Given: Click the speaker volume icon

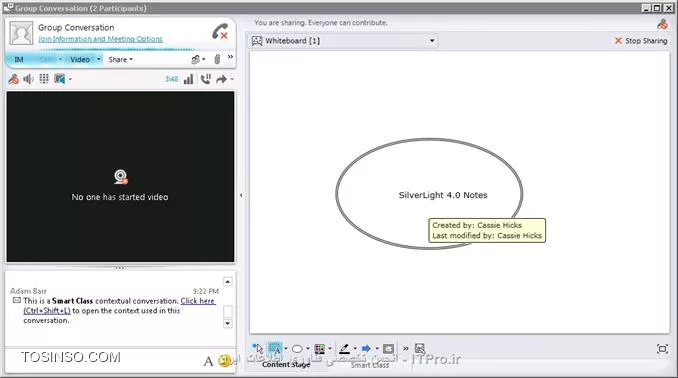Looking at the screenshot, I should tap(29, 79).
